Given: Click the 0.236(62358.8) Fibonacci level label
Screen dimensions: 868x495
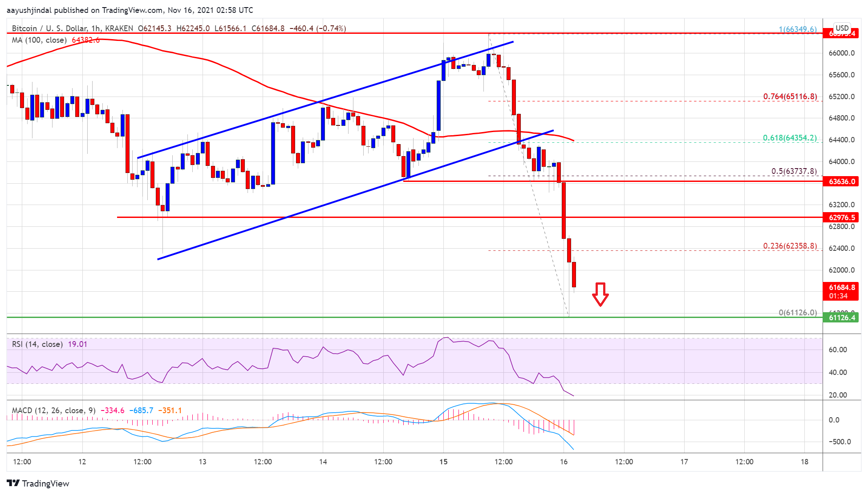Looking at the screenshot, I should coord(790,246).
